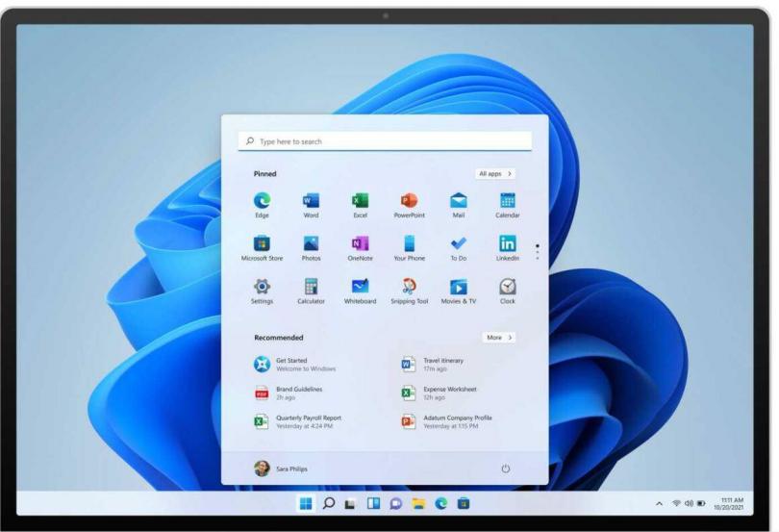Open Wi-Fi network tray icon
779x532 pixels.
[x=676, y=503]
